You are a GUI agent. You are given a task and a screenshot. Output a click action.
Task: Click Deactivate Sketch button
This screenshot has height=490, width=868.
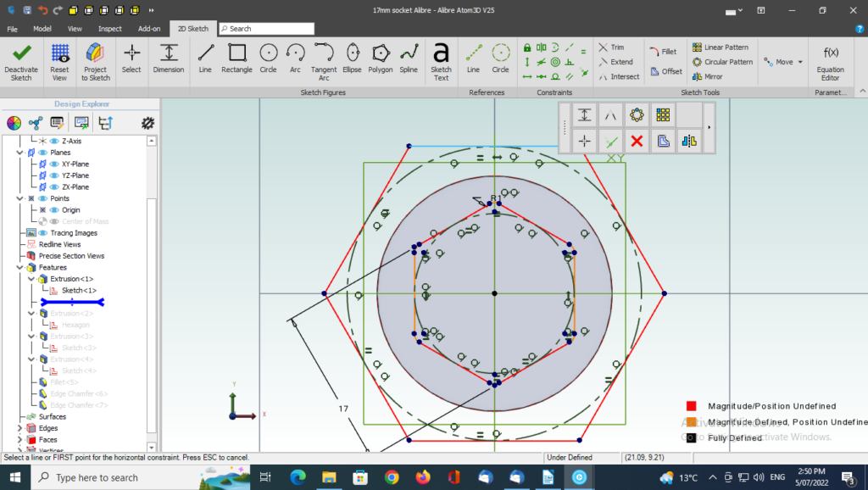point(21,59)
